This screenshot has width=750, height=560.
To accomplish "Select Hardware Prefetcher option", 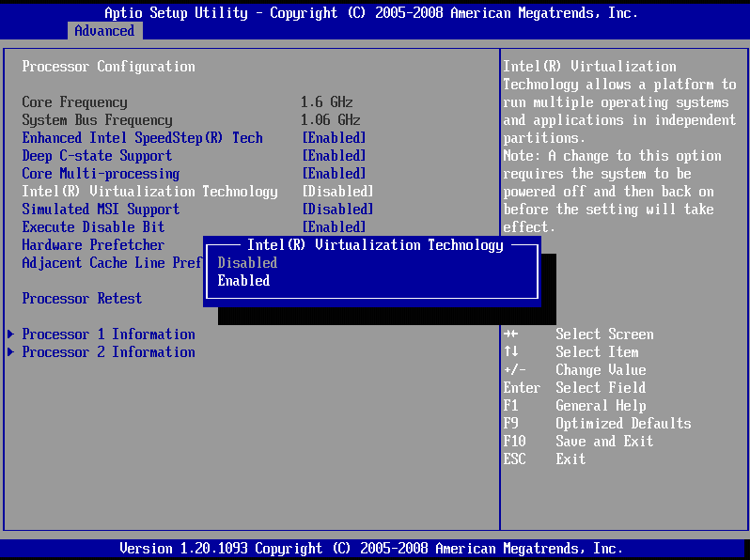I will coord(93,245).
